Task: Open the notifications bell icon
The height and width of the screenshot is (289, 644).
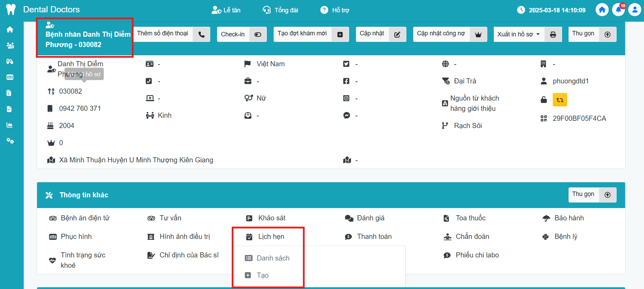Action: tap(618, 10)
